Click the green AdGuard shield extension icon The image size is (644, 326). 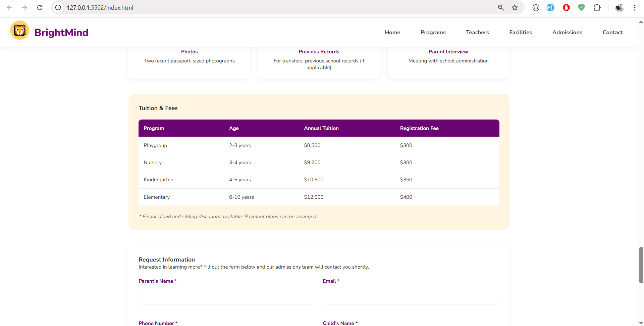(x=581, y=7)
